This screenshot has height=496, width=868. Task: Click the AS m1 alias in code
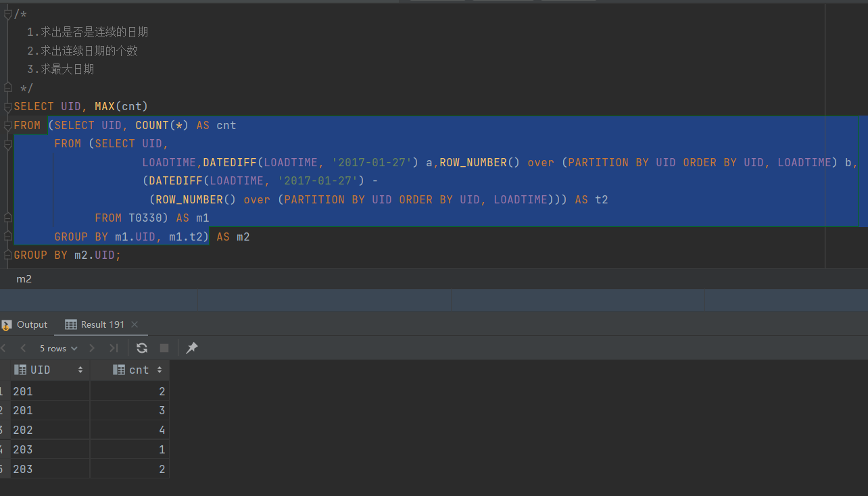click(x=193, y=218)
